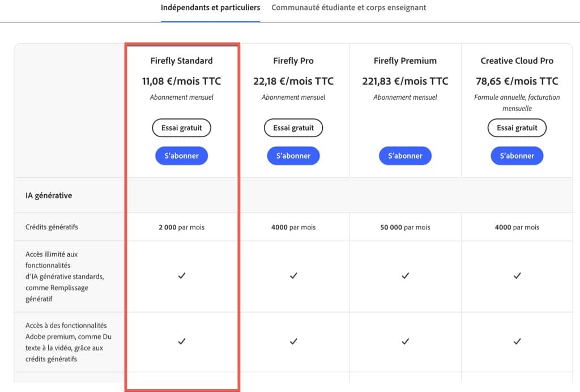Select Firefly Pro's Adobe premium features checkmark
Image resolution: width=580 pixels, height=392 pixels.
(293, 342)
